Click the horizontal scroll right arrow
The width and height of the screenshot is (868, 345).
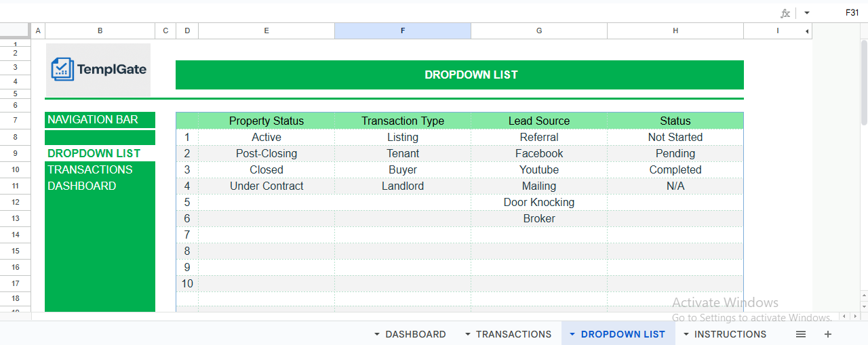(854, 317)
